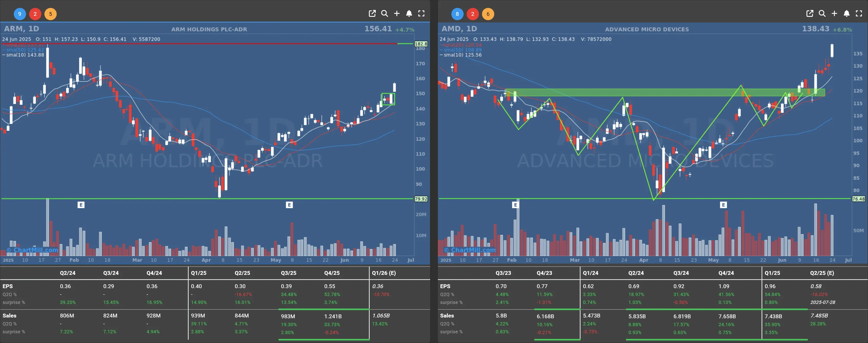Click the 182.8 price level label on ARM

[421, 44]
